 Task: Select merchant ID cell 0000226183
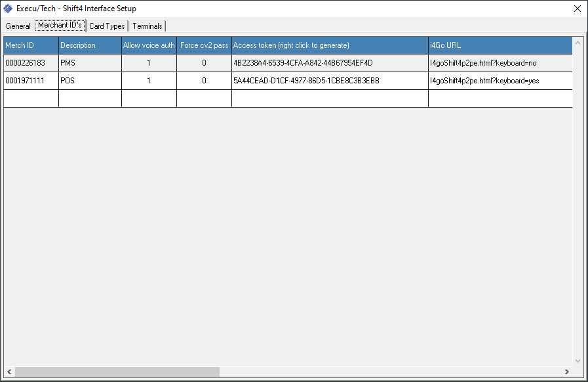pyautogui.click(x=31, y=63)
